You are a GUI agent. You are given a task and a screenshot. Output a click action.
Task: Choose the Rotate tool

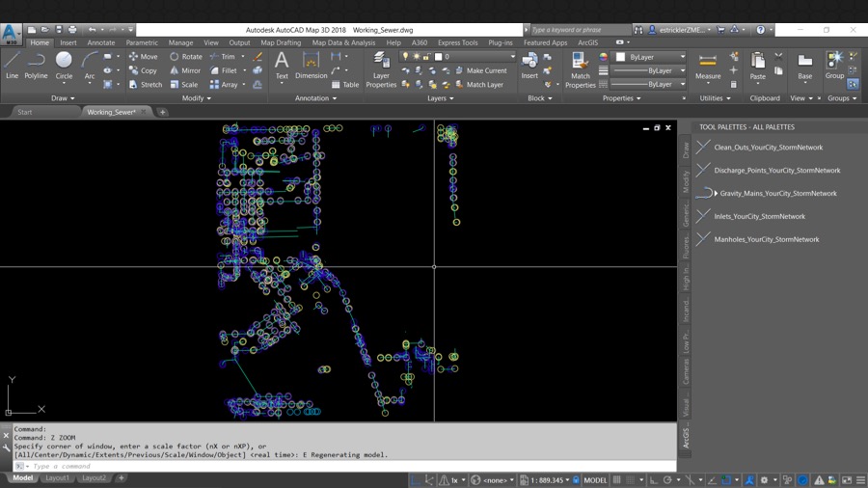186,57
